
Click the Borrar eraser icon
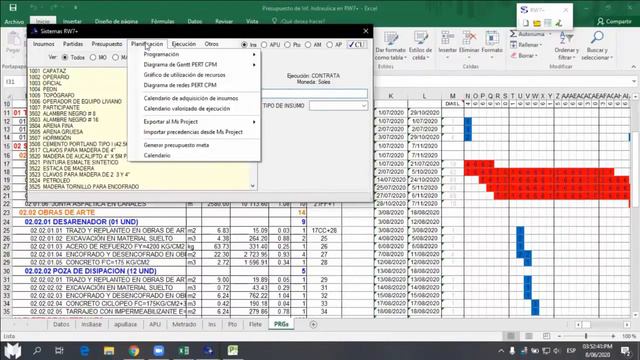tap(513, 55)
